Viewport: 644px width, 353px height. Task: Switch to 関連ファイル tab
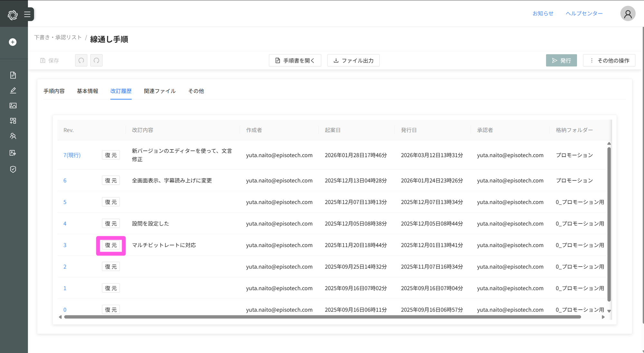[x=160, y=91]
